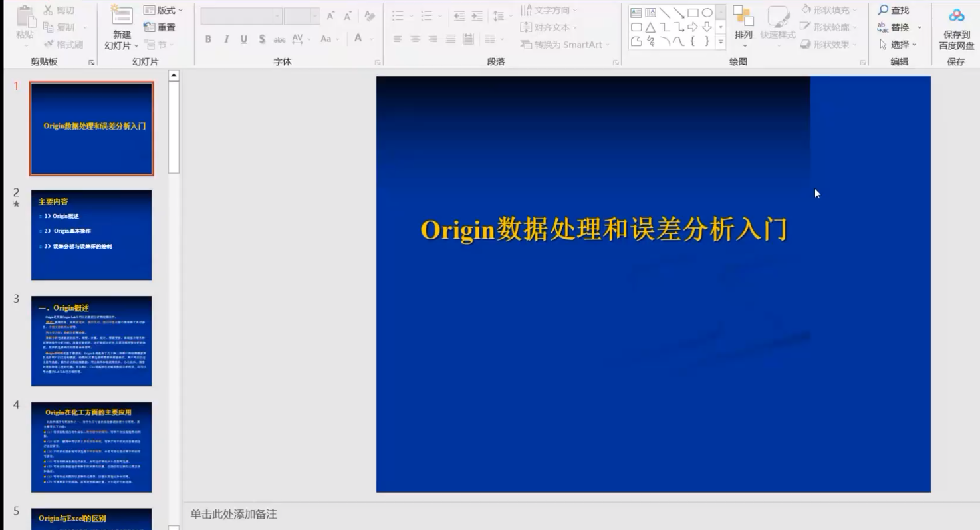The height and width of the screenshot is (530, 980).
Task: Insert a text box from the shapes gallery
Action: (636, 13)
